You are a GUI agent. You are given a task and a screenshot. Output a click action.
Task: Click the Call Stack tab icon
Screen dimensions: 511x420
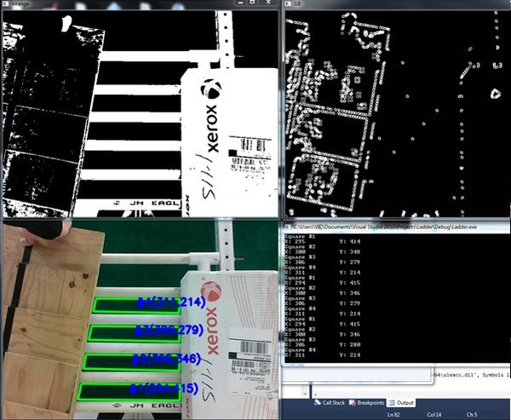click(x=317, y=402)
